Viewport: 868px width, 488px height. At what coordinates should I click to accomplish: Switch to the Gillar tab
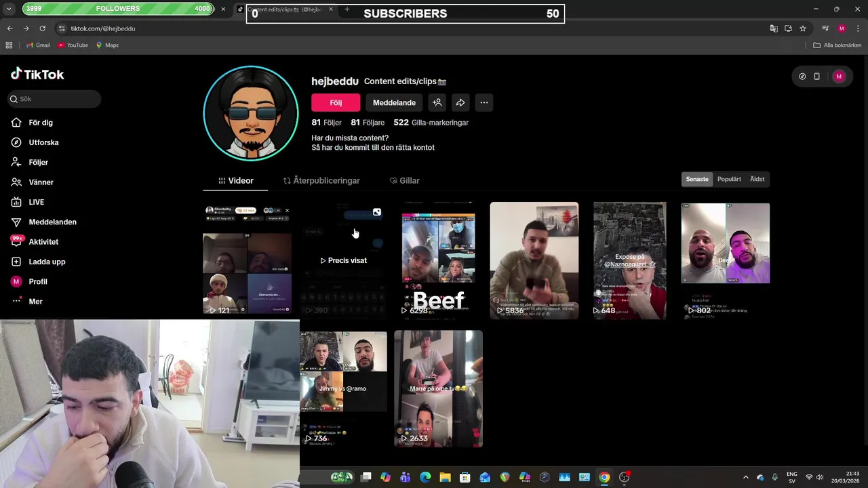(405, 180)
